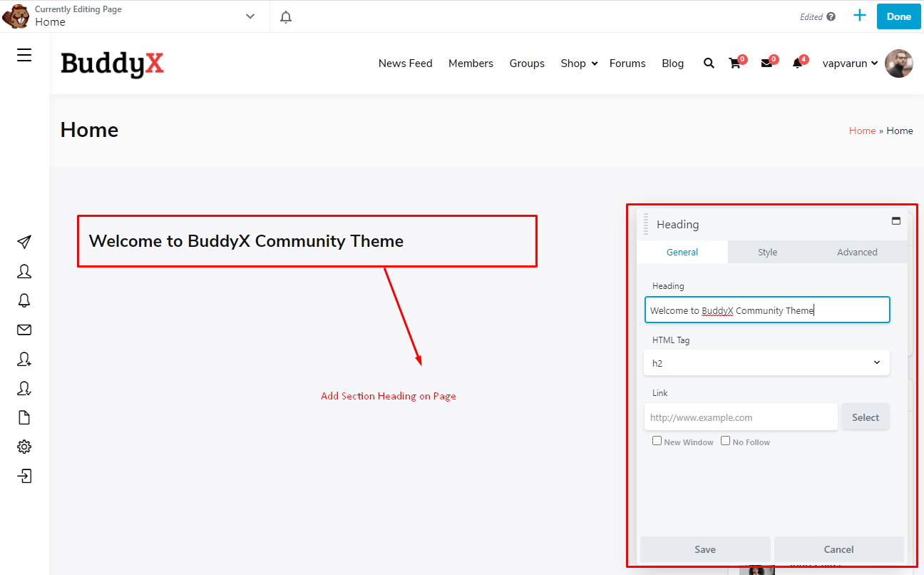Open notifications bell showing 4 alerts

(799, 63)
